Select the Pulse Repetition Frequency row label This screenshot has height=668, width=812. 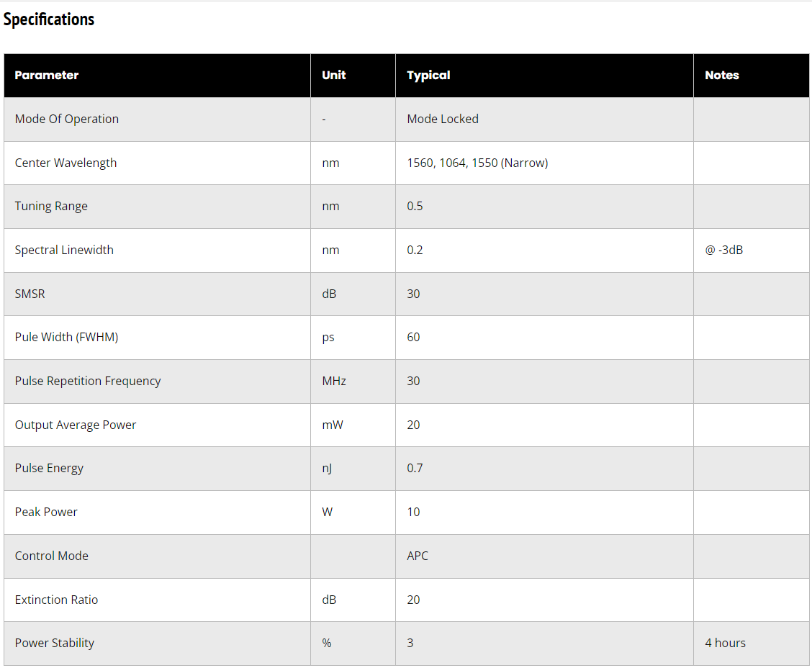[88, 381]
